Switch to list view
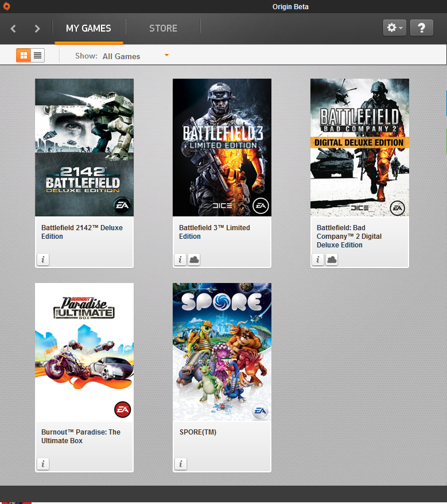 (x=38, y=55)
